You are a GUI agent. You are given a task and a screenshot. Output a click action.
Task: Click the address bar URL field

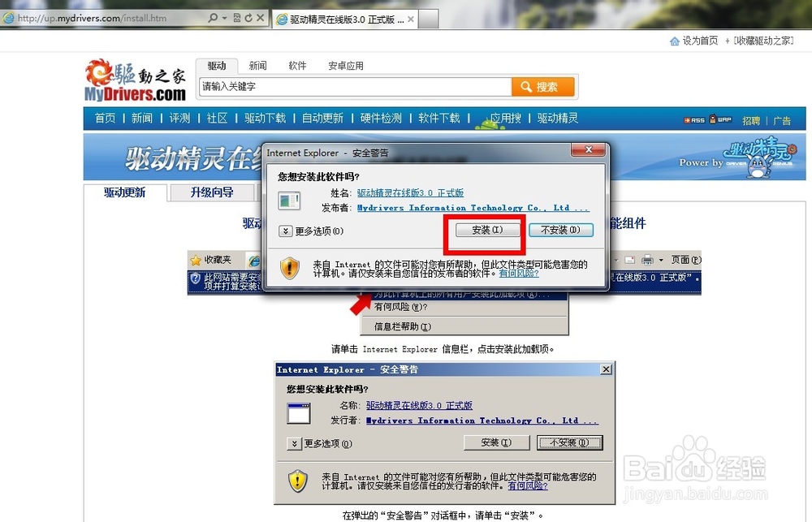(104, 18)
